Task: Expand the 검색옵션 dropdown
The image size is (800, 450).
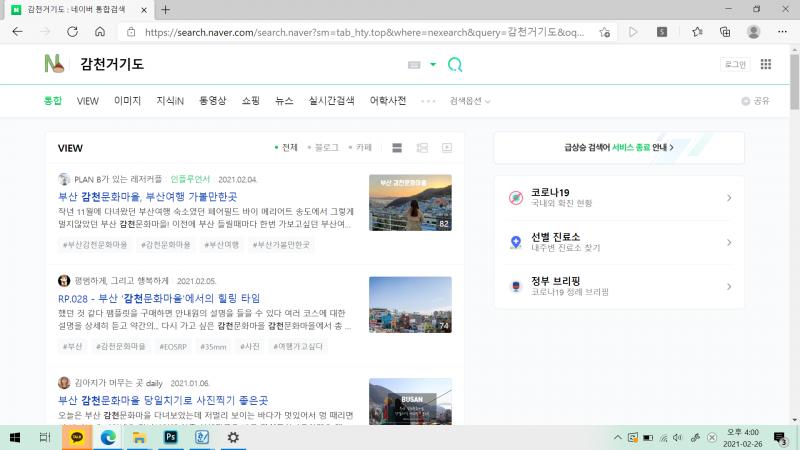Action: coord(470,101)
